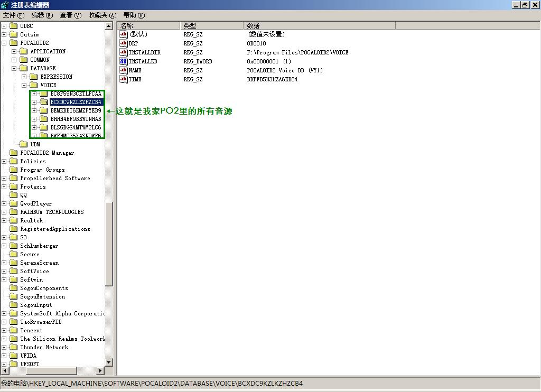Click the open BCXDC9KZLKZHZCB4 folder icon
Screen dimensions: 541x392
coord(44,102)
